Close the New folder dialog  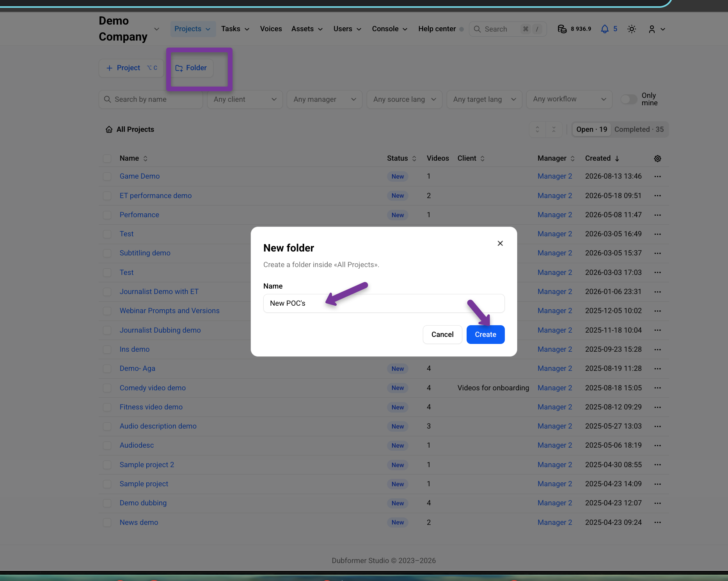point(500,243)
